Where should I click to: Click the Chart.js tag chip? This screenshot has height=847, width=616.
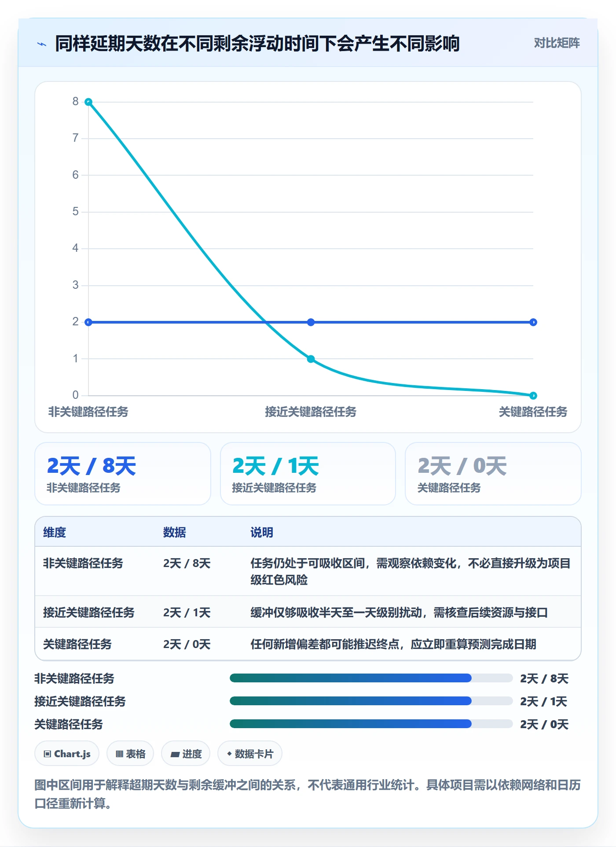(x=67, y=754)
